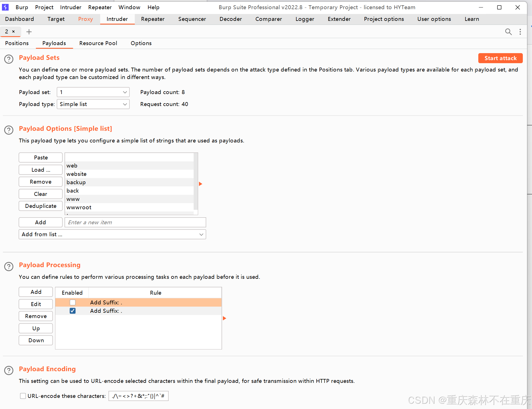The width and height of the screenshot is (532, 409).
Task: Open the Project options tab
Action: coord(384,19)
